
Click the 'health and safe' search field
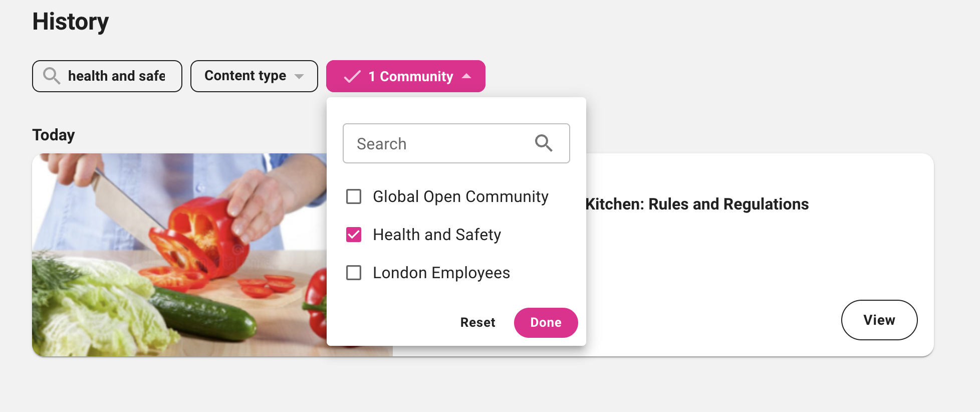click(x=117, y=76)
